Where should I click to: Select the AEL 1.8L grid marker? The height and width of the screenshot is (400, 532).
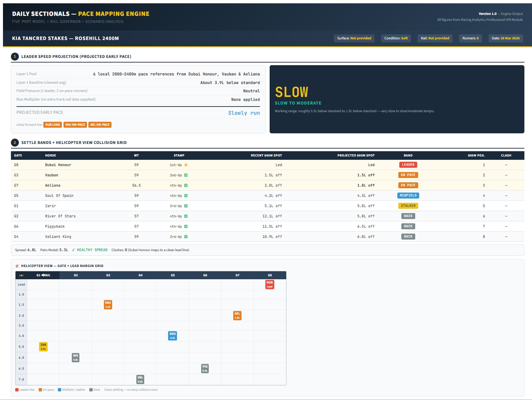237,316
